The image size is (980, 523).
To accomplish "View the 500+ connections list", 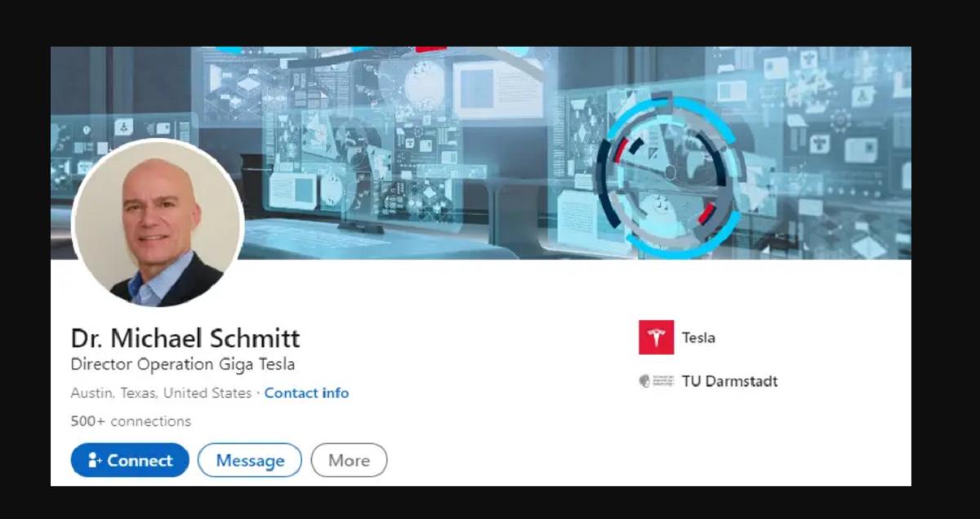I will coord(131,422).
